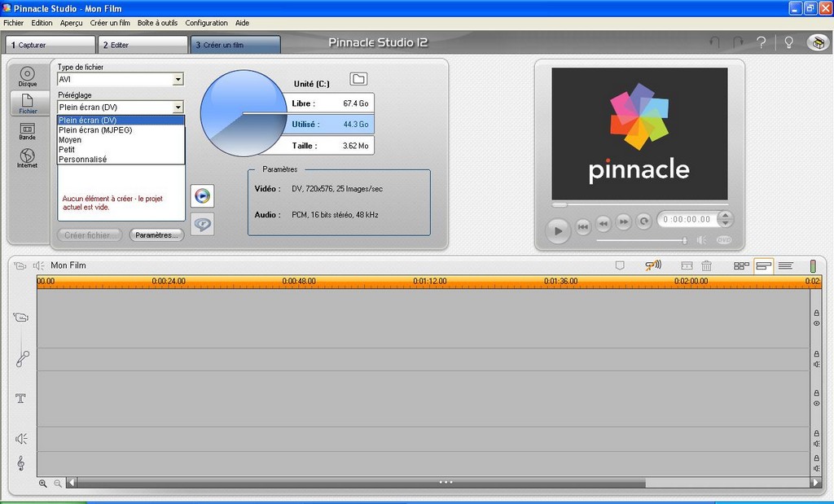Click the preview scrubber bar under player
The width and height of the screenshot is (834, 504).
coord(639,204)
